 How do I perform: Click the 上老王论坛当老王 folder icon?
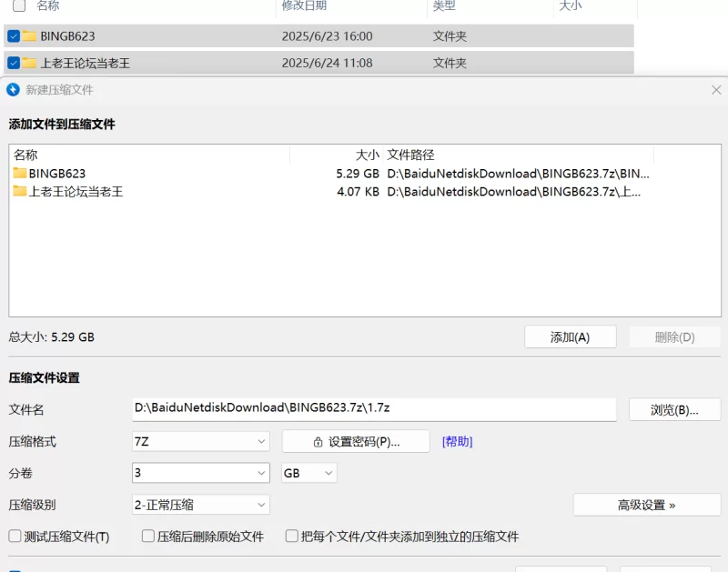(20, 191)
